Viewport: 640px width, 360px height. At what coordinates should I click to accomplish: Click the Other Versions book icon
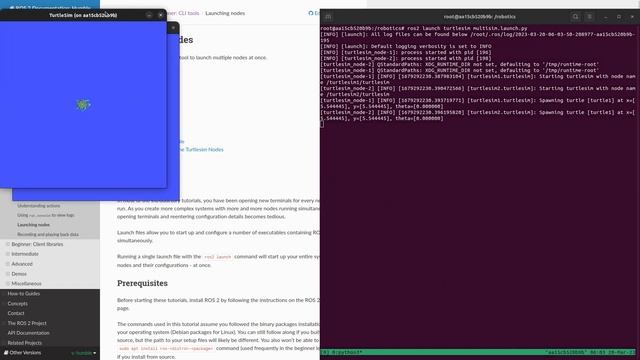point(6,352)
